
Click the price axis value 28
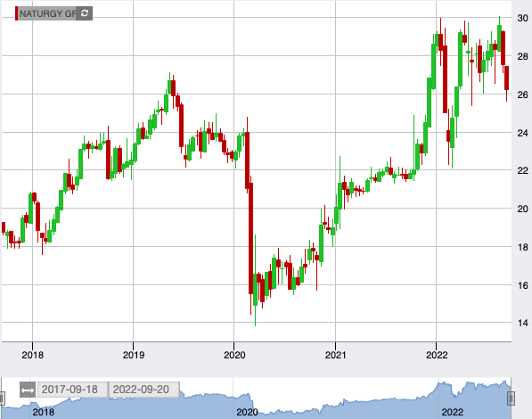(522, 56)
